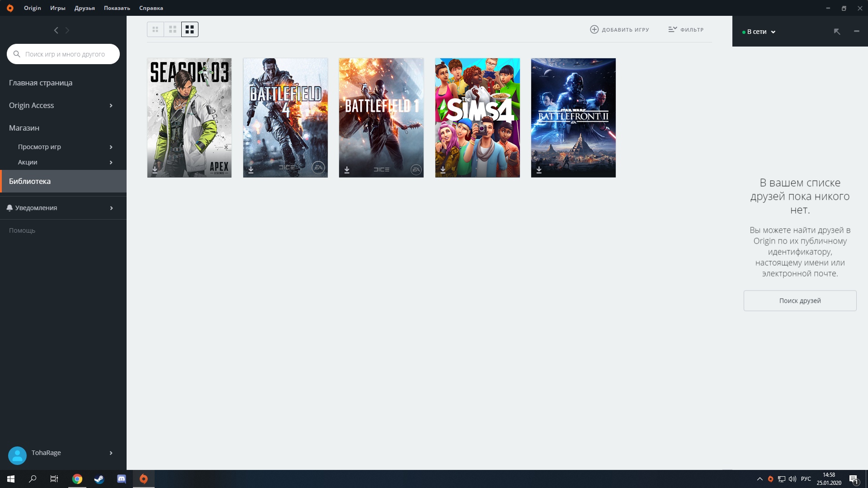Select The Sims 4 game tile
This screenshot has width=868, height=488.
coord(477,117)
